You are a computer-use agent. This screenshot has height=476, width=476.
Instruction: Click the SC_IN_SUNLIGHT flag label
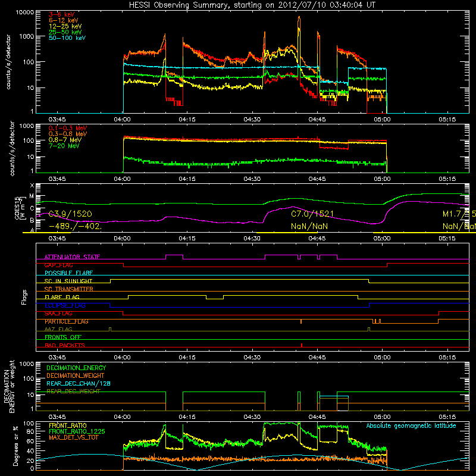68,281
